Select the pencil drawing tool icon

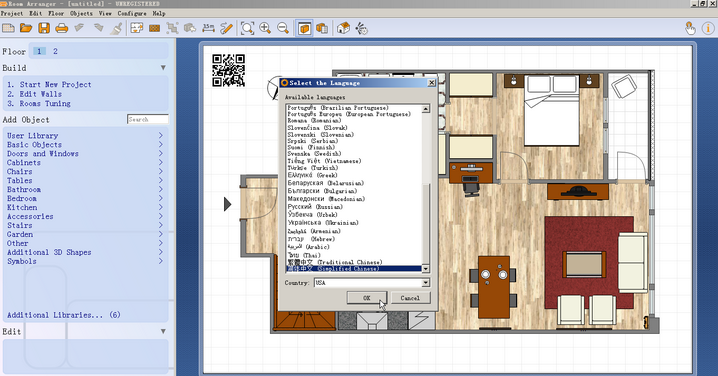pos(226,28)
